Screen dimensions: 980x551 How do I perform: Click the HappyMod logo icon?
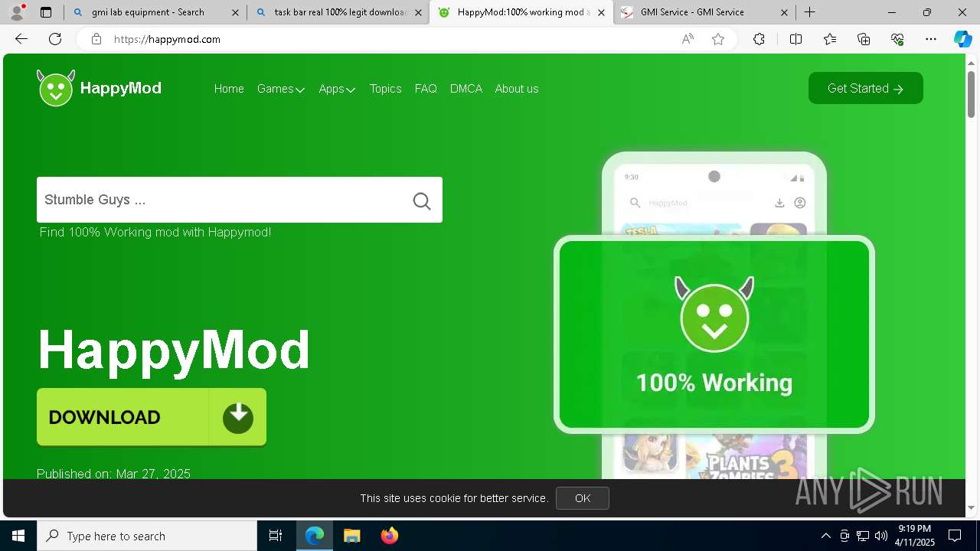(x=56, y=88)
